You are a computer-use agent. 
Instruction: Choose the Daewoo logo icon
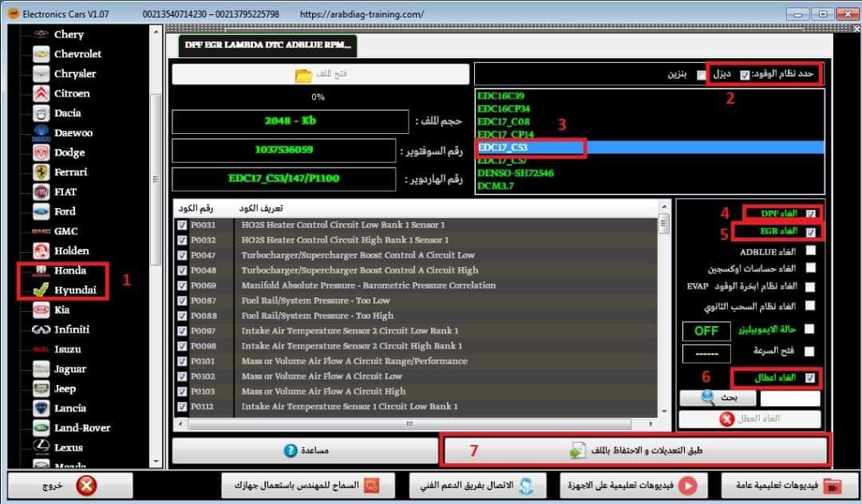[42, 133]
